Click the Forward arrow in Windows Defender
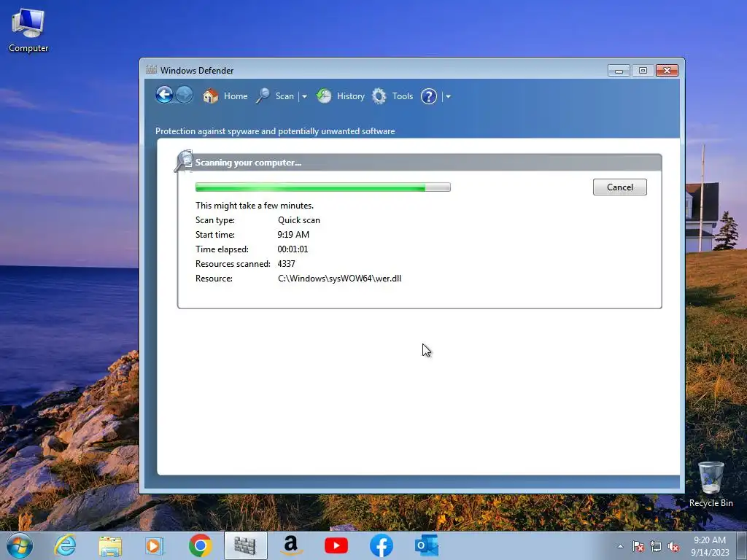 (184, 95)
